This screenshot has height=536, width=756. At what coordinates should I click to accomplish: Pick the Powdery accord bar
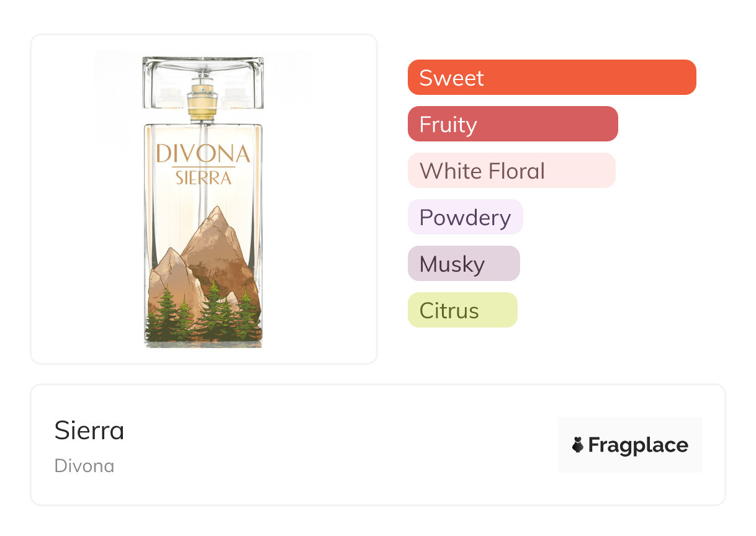click(x=466, y=217)
